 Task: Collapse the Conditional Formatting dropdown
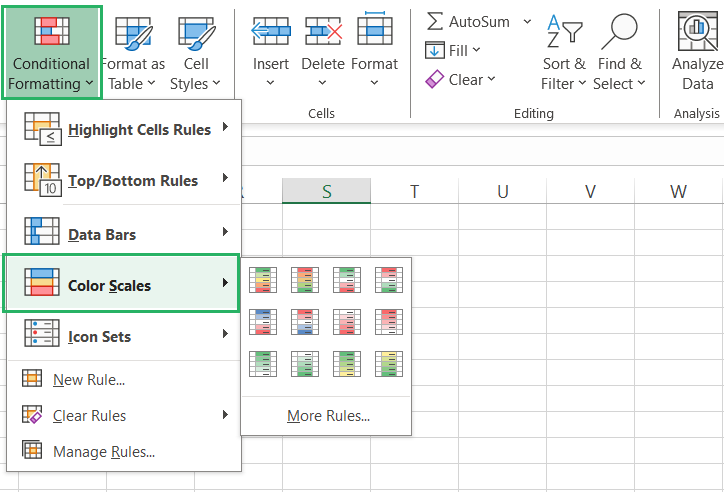pos(52,50)
